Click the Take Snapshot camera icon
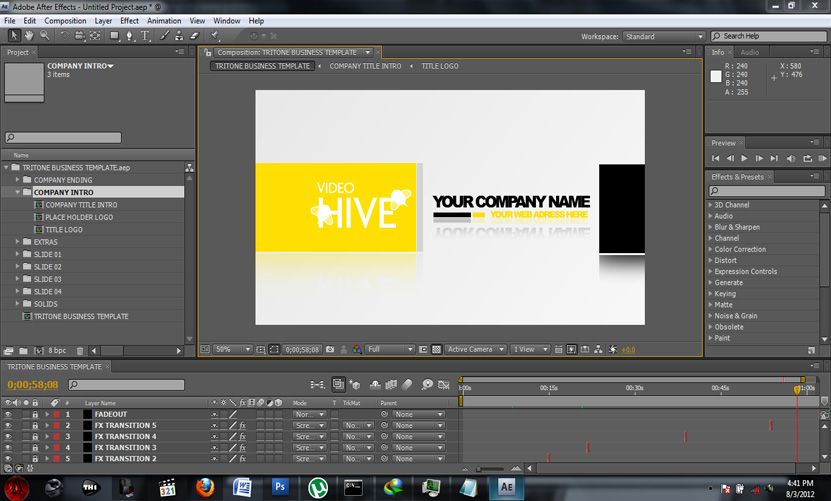Viewport: 831px width, 501px height. pyautogui.click(x=330, y=349)
